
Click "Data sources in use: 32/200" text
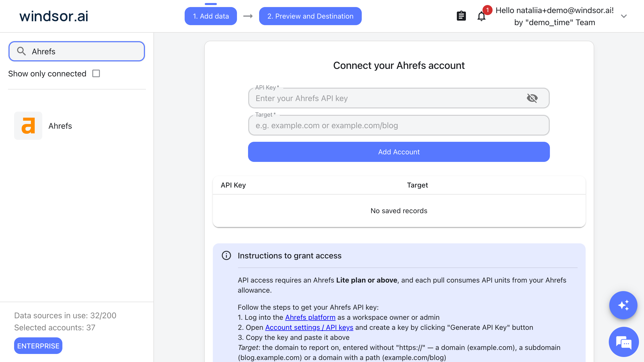click(x=65, y=315)
